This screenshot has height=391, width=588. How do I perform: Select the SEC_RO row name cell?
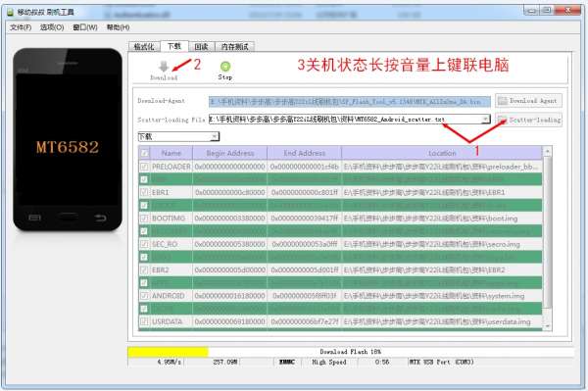pyautogui.click(x=171, y=244)
